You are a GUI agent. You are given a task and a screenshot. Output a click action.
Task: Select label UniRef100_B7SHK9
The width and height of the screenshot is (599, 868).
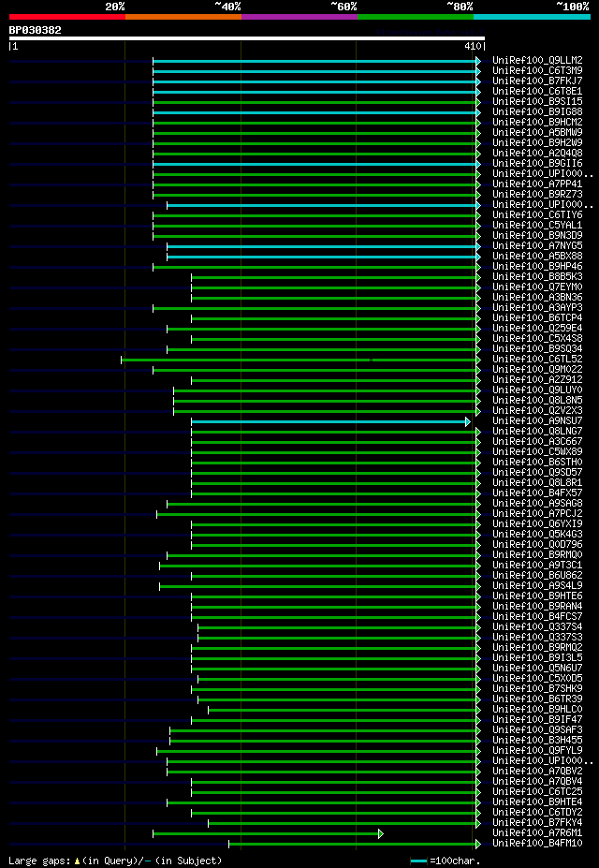pyautogui.click(x=537, y=690)
